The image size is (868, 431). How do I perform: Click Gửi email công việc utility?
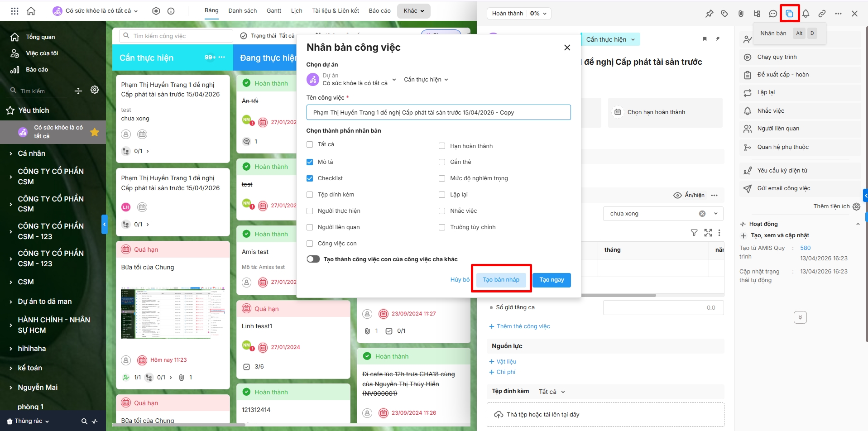click(800, 188)
